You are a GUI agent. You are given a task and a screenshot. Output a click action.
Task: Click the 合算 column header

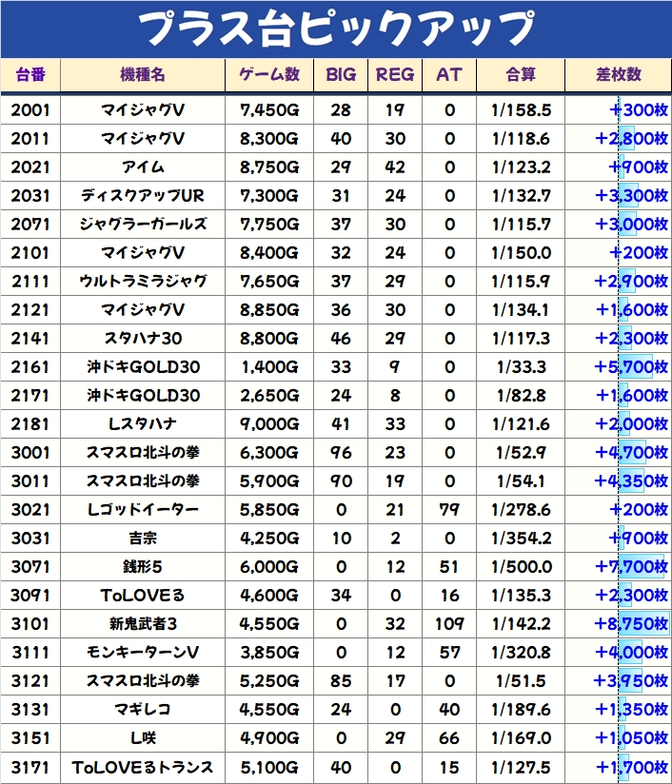pos(521,74)
